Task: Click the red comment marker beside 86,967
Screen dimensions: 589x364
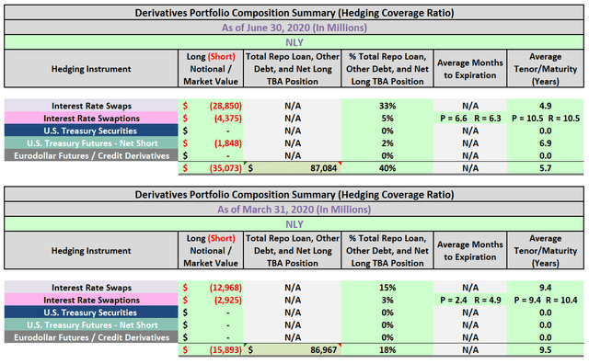Action: [x=340, y=346]
